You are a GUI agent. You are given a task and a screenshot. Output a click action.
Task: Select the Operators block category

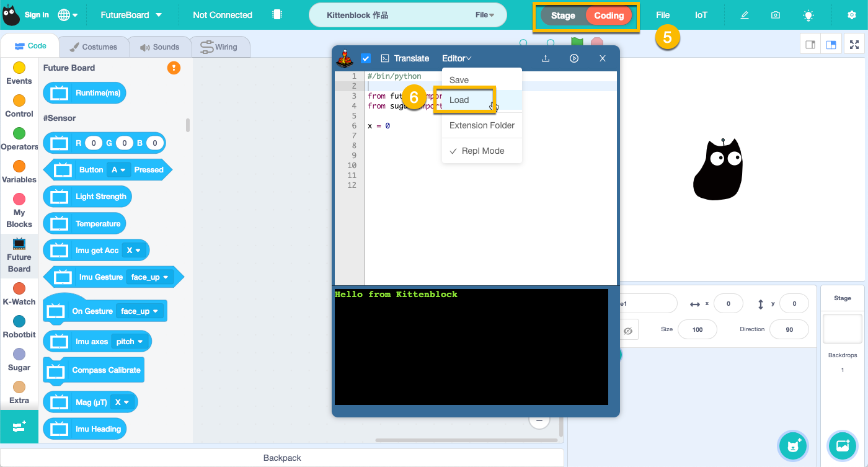[x=19, y=139]
